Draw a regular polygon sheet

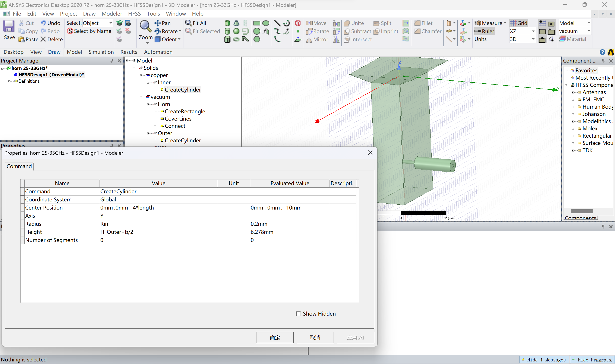coord(257,39)
